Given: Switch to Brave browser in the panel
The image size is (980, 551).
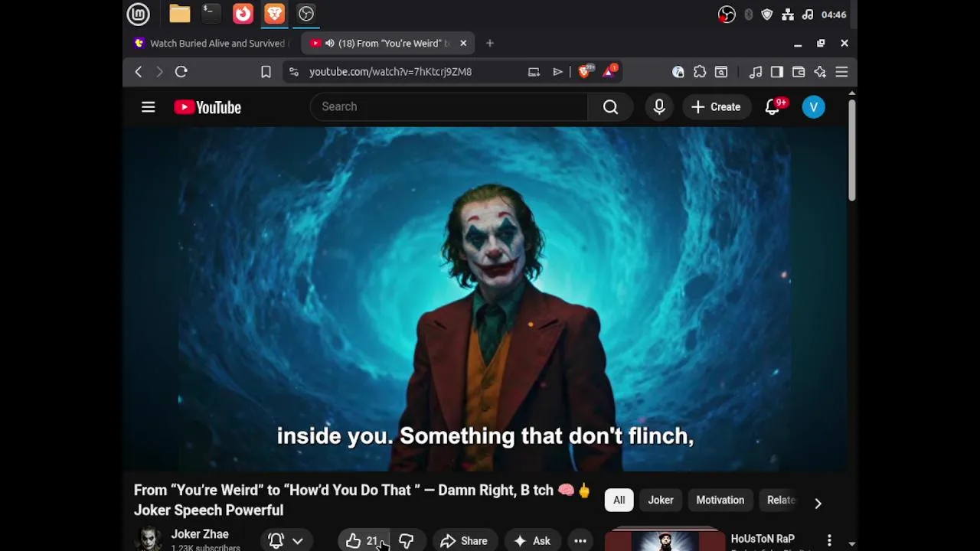Looking at the screenshot, I should click(274, 14).
